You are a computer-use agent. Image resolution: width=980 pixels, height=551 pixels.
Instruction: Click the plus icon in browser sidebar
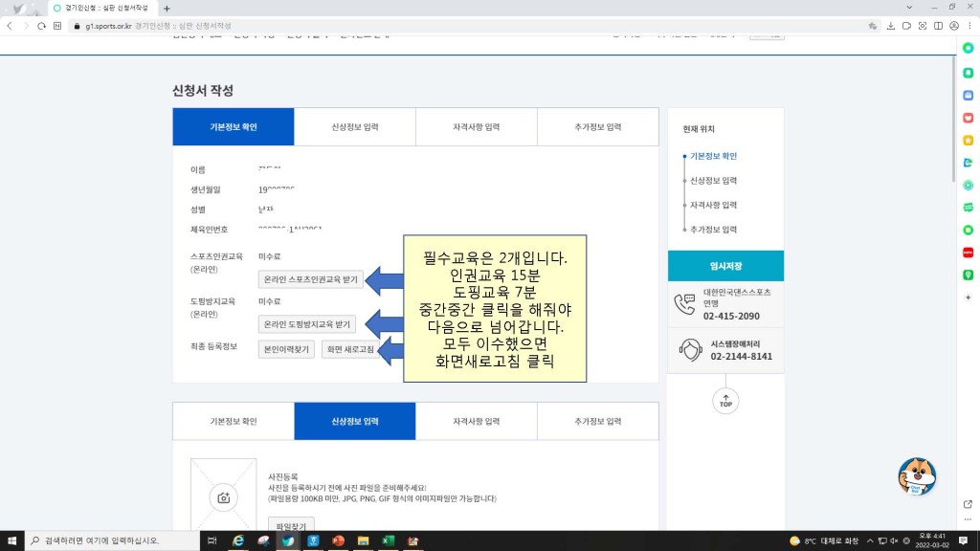968,298
